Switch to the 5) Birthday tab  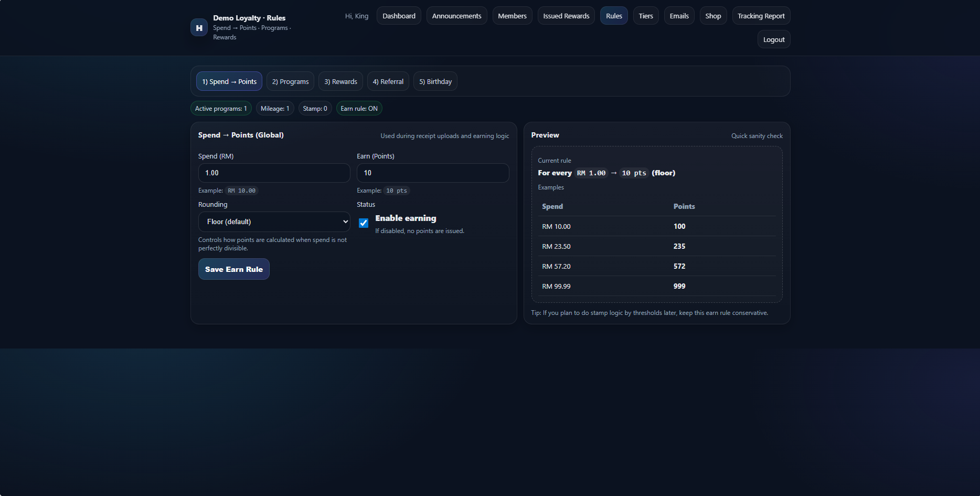click(435, 81)
